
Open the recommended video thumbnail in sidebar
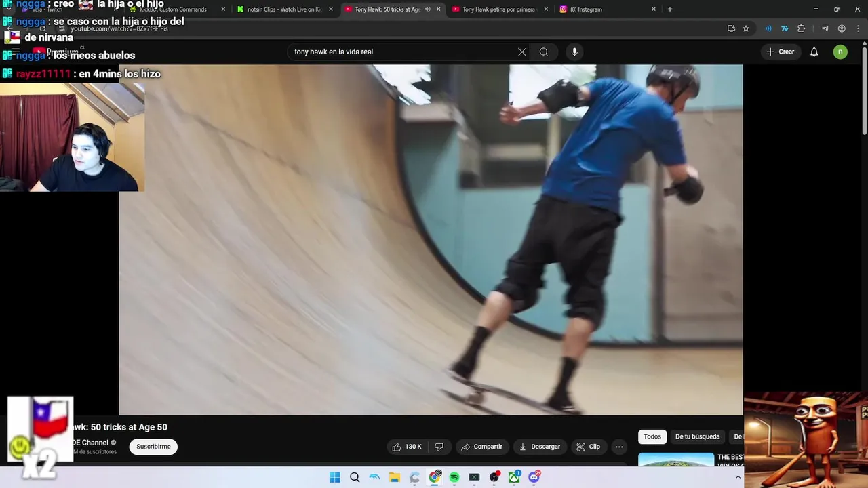pyautogui.click(x=676, y=460)
